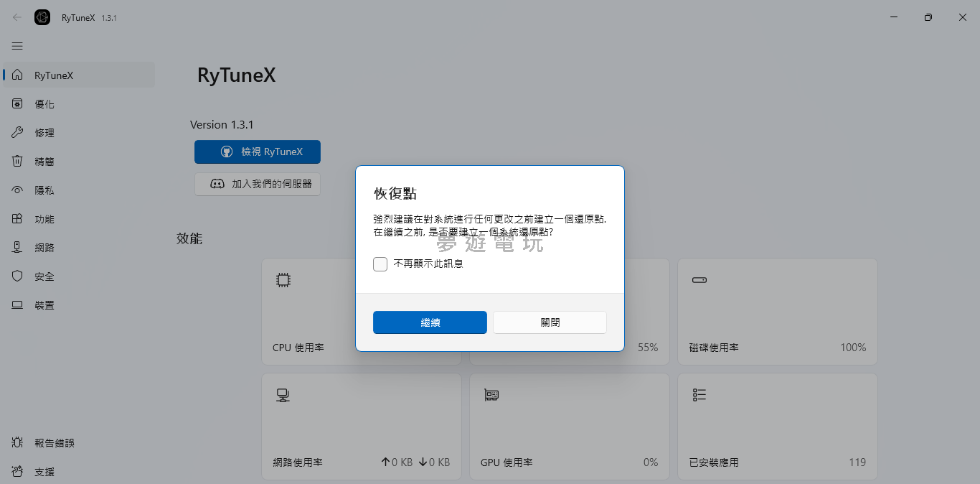980x484 pixels.
Task: Open the 網路 menu item
Action: (x=79, y=248)
